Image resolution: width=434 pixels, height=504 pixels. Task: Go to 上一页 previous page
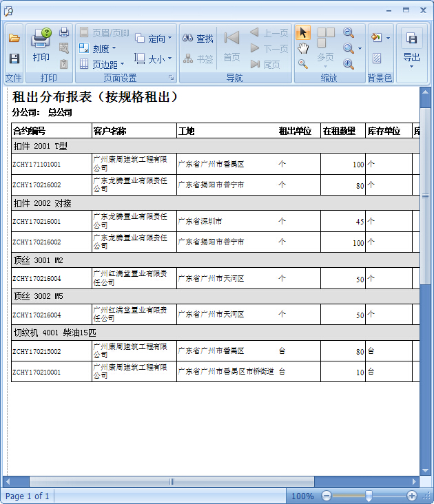tap(269, 32)
